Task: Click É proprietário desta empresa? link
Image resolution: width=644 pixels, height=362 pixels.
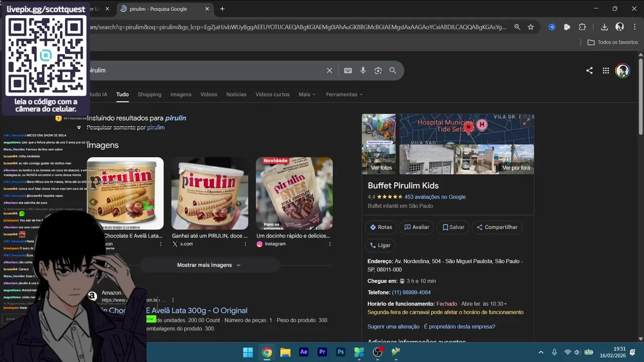Action: click(x=460, y=327)
